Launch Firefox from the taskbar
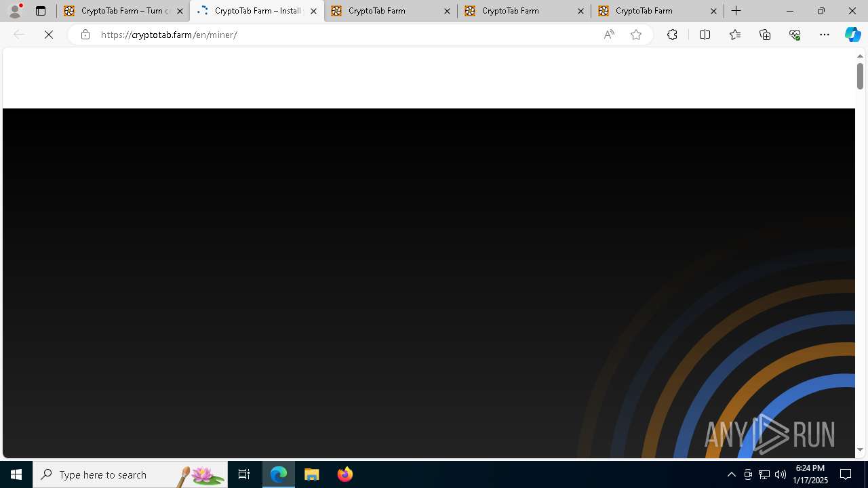The width and height of the screenshot is (868, 488). click(x=345, y=474)
